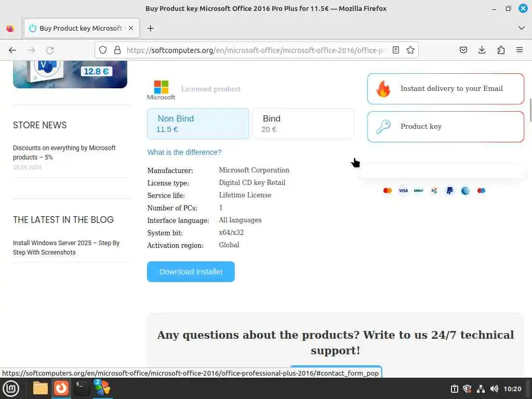532x399 pixels.
Task: Open Firefox application hamburger menu
Action: tap(520, 50)
